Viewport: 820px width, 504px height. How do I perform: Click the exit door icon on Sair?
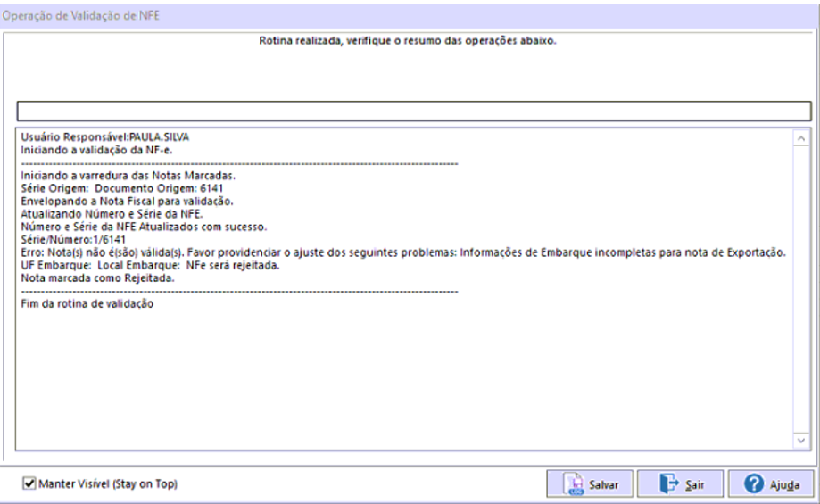coord(669,483)
